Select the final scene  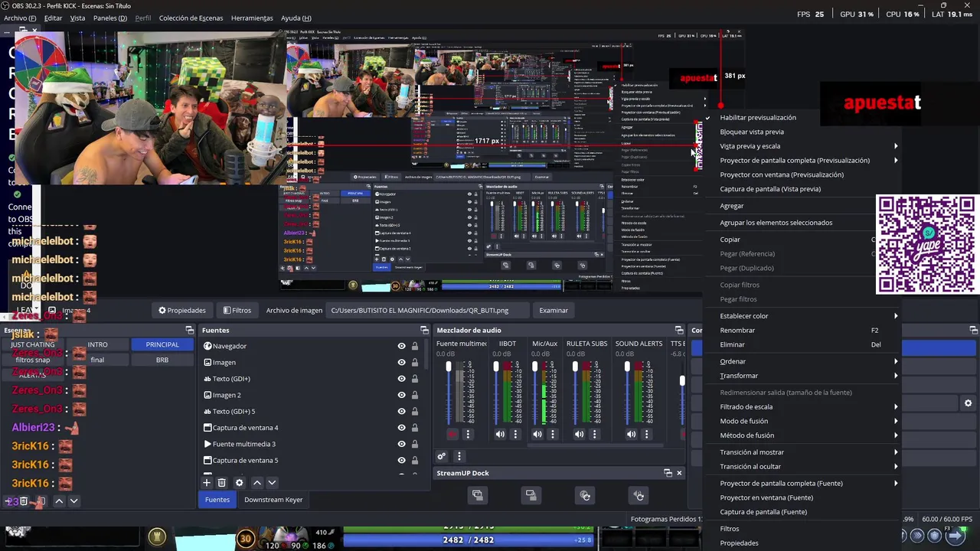click(97, 360)
